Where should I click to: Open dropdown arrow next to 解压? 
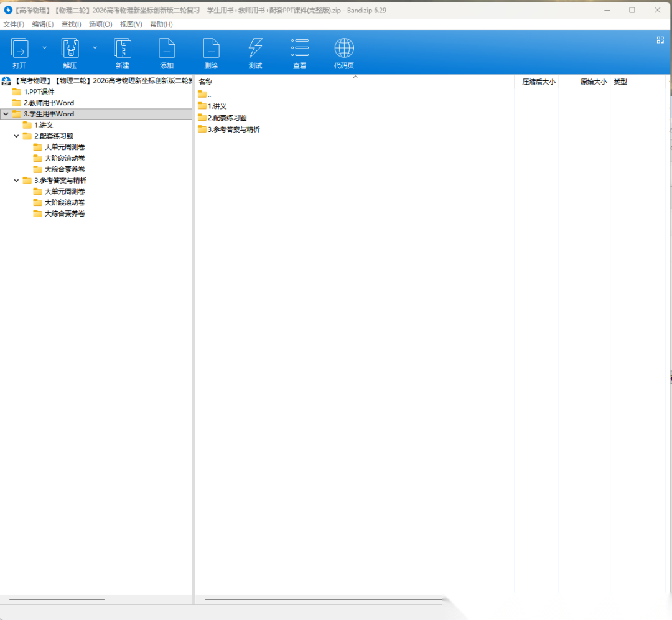(x=95, y=47)
